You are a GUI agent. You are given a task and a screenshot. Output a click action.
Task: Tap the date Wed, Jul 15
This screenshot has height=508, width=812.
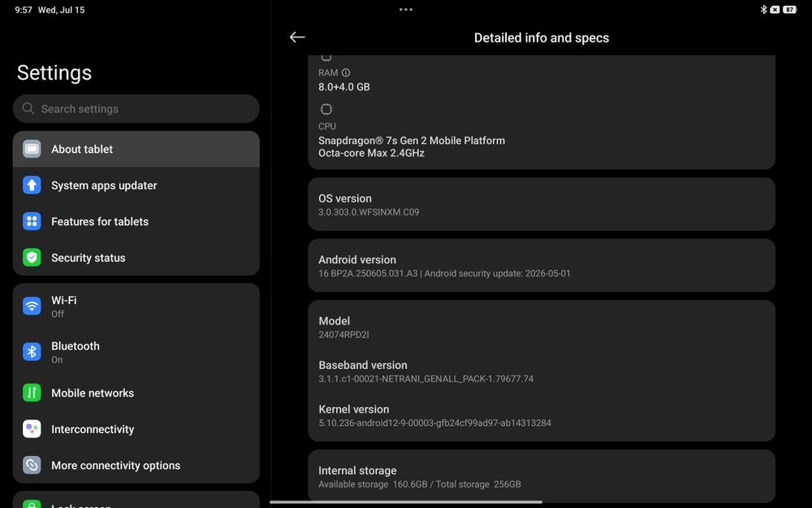pyautogui.click(x=61, y=10)
